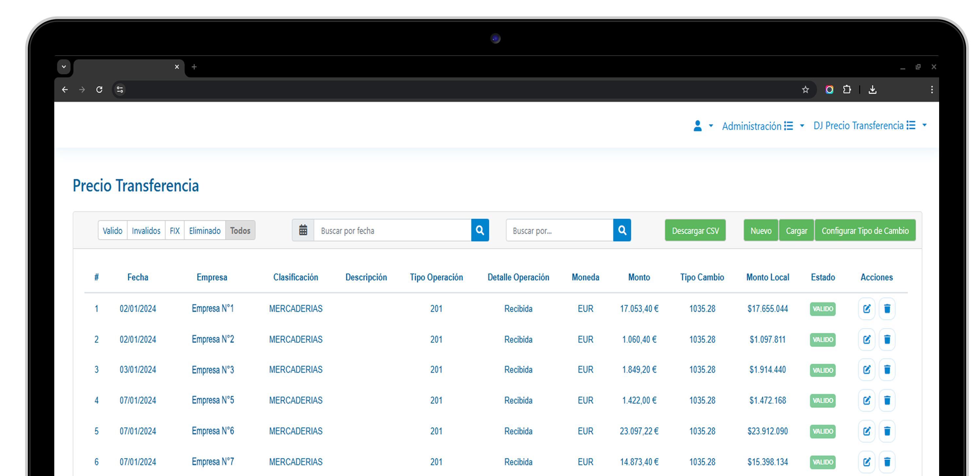Viewport: 980px width, 476px height.
Task: Select the Todos filter tab
Action: (240, 231)
